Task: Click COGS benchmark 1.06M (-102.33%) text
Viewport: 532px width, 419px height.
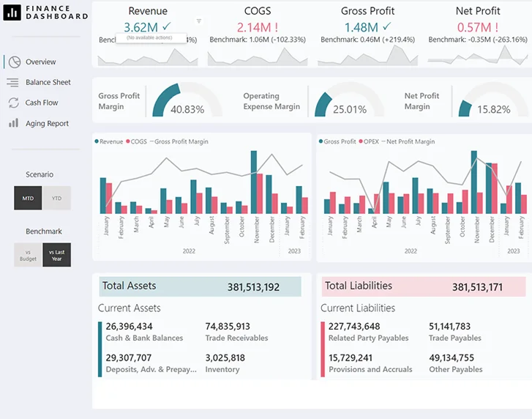Action: [x=258, y=40]
